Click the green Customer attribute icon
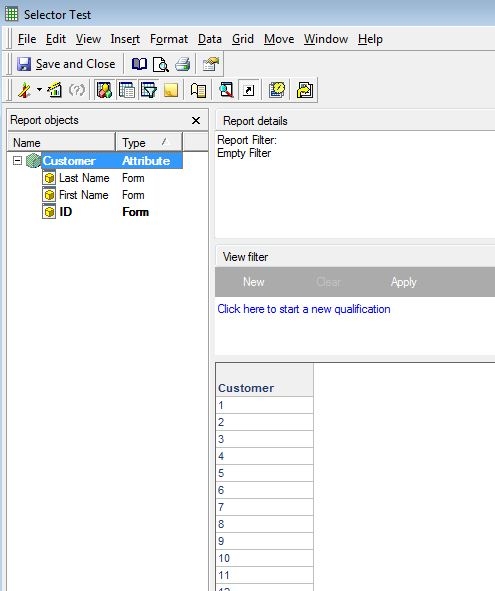 33,161
